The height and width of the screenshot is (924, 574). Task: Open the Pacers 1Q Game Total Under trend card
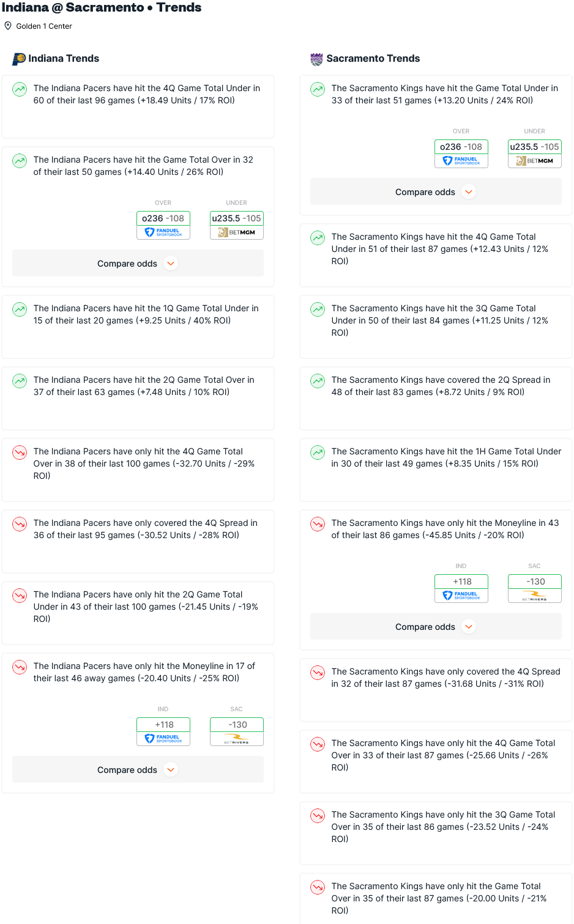point(138,327)
